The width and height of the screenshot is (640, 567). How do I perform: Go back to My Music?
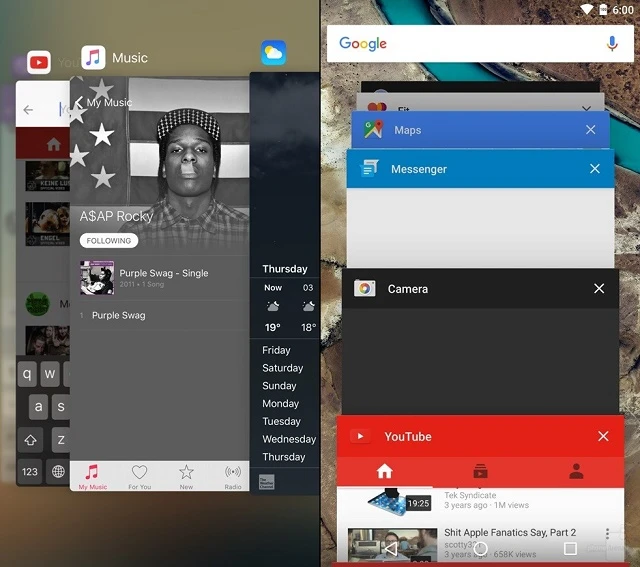point(102,103)
